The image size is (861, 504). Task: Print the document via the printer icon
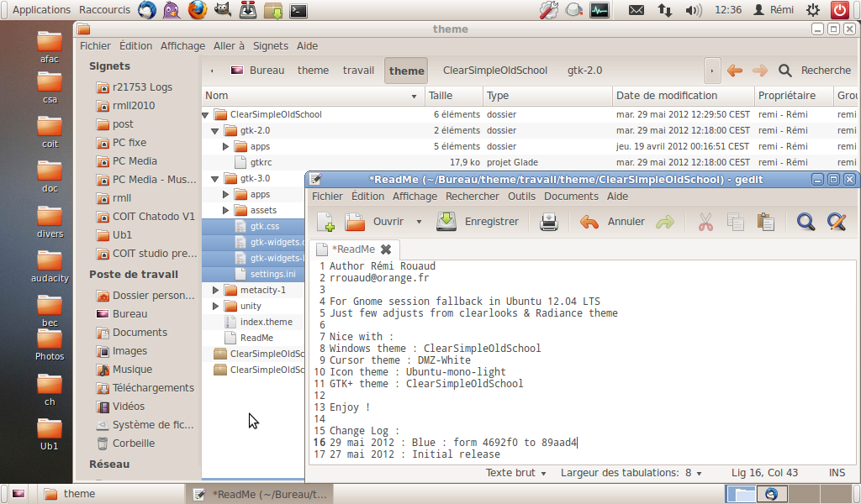(549, 222)
